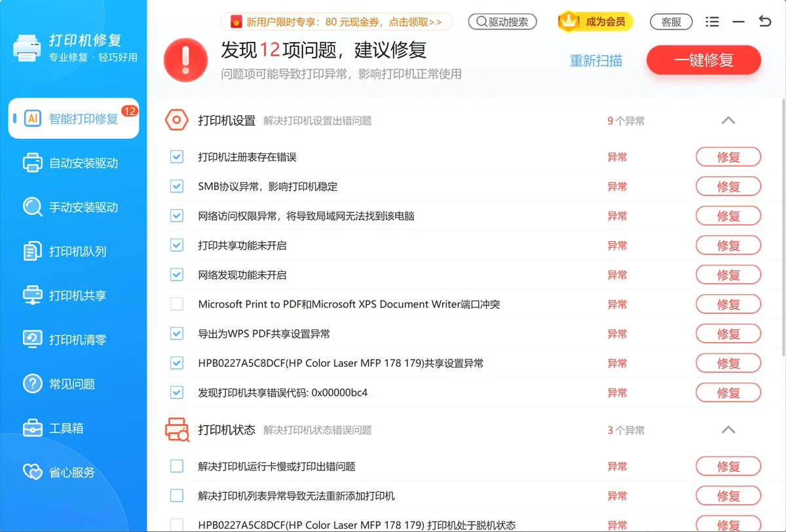Screen dimensions: 786x532
Task: Click 修复 for Microsoft Print to PDF row
Action: tap(728, 304)
